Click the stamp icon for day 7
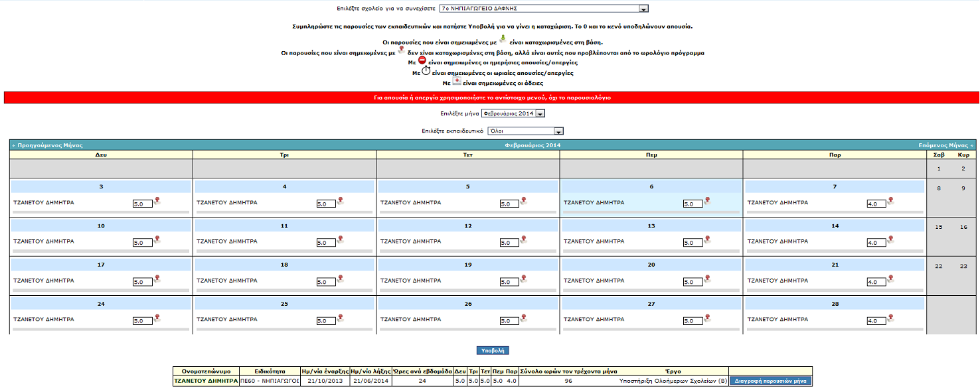This screenshot has width=980, height=390. coord(891,201)
